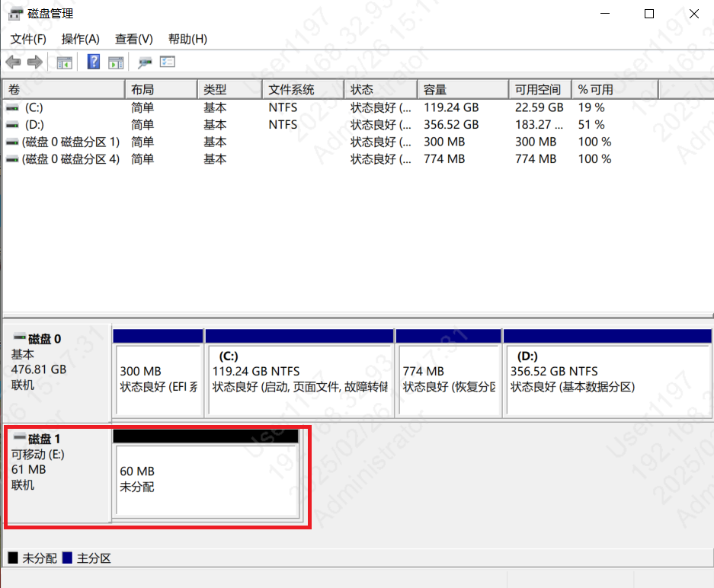Viewport: 714px width, 588px height.
Task: Open the 操作(A) menu
Action: point(79,39)
